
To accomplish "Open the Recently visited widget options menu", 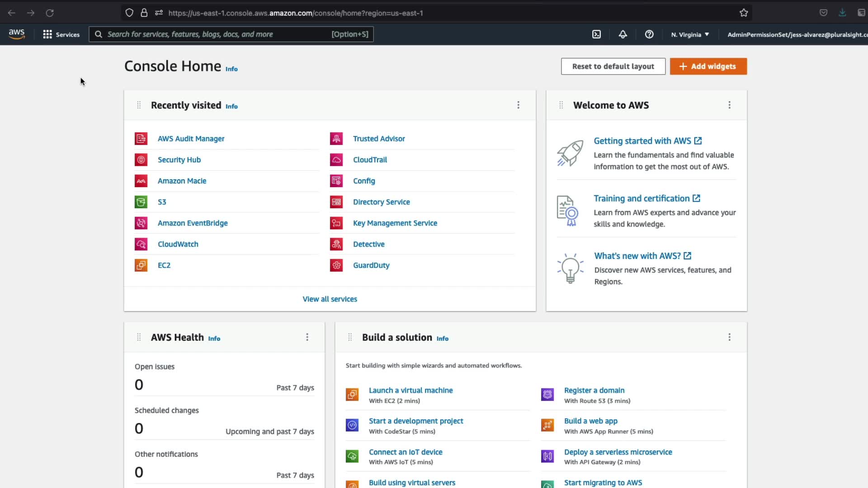I will [518, 105].
